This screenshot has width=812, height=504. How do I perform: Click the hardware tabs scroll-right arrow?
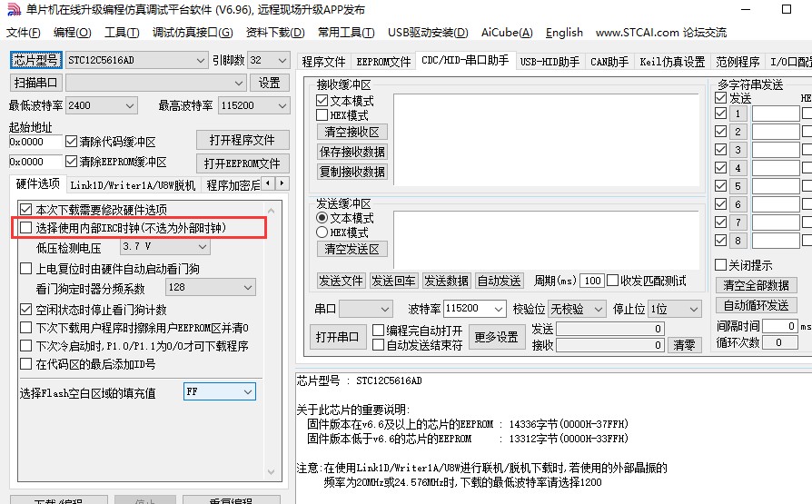tap(282, 183)
